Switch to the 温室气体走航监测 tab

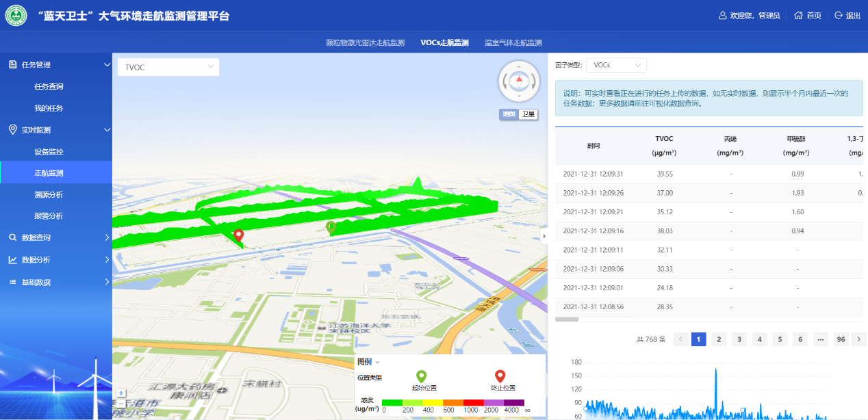[x=513, y=42]
